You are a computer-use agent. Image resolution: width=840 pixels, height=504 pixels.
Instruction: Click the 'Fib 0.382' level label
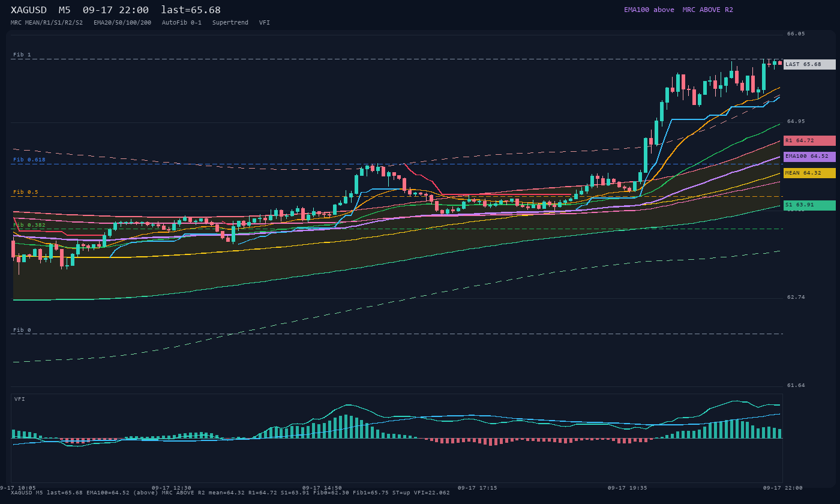[29, 225]
